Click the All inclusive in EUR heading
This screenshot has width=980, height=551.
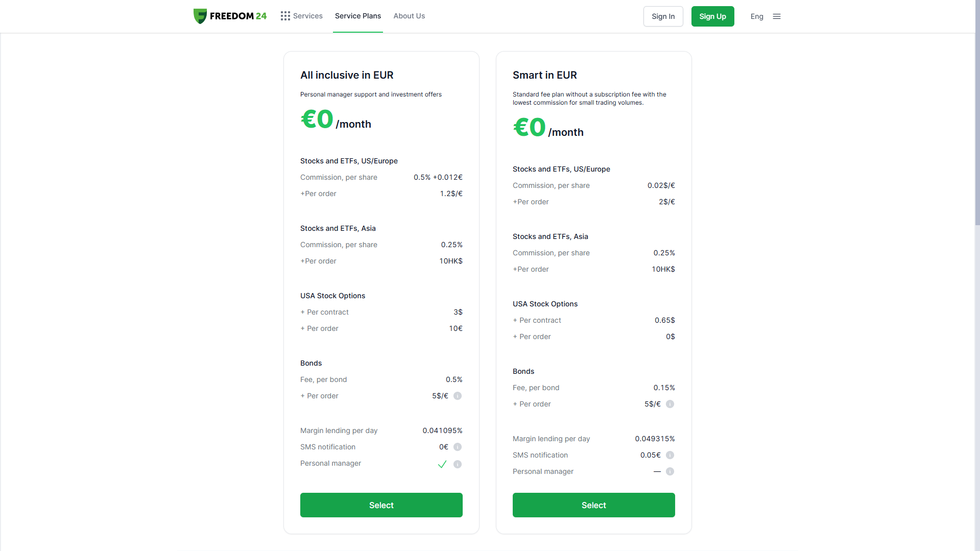click(x=347, y=75)
